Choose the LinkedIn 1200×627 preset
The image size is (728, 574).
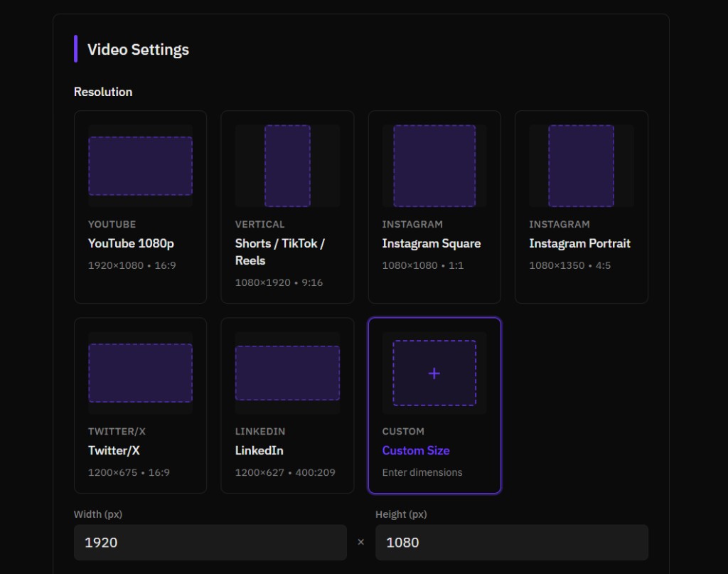[x=287, y=405]
